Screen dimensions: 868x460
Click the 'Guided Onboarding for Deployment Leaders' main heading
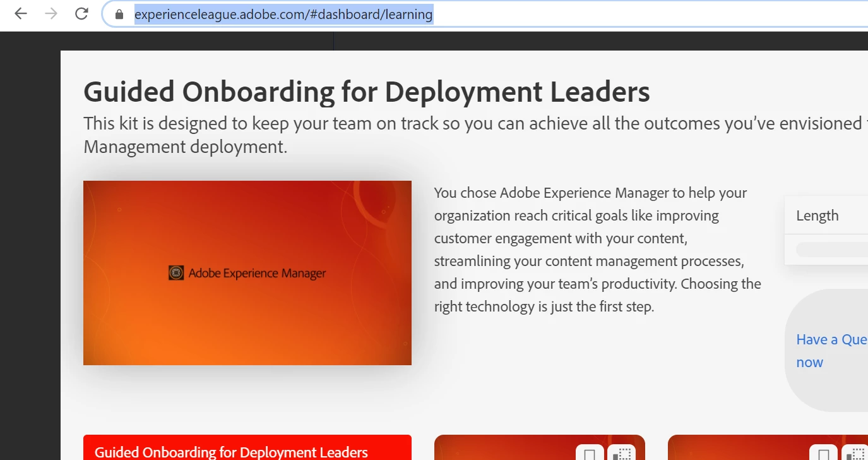coord(367,92)
